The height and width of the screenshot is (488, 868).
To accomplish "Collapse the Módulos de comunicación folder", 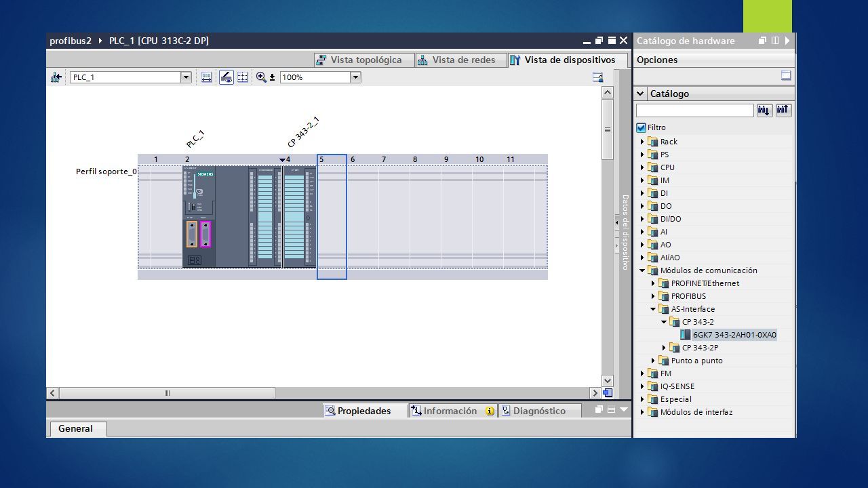I will (642, 270).
